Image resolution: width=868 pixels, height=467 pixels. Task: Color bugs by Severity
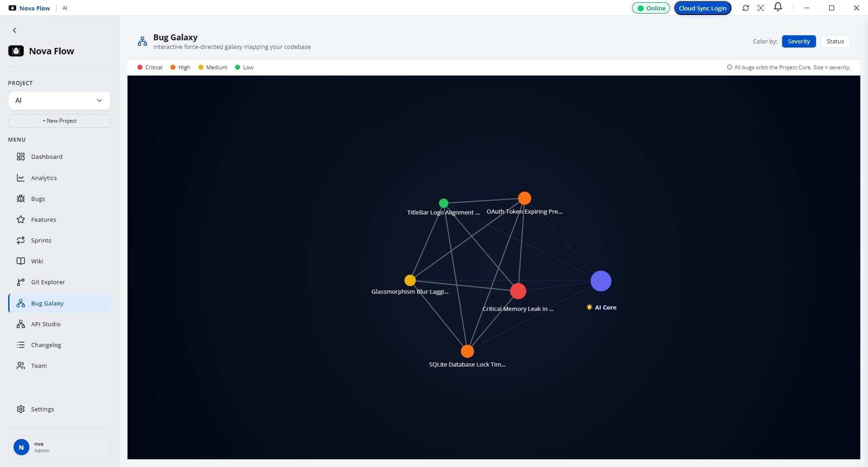[x=799, y=41]
